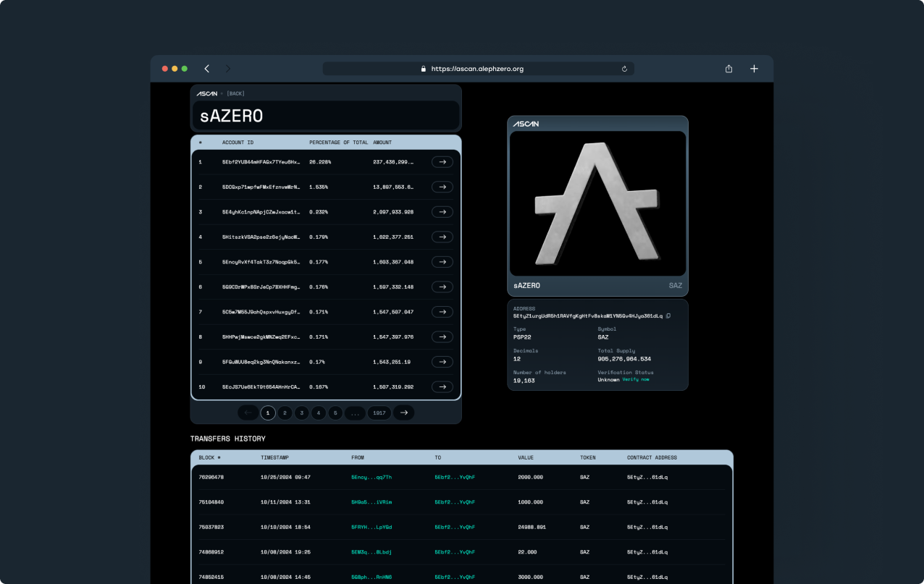The image size is (924, 584).
Task: Jump to last page 1917
Action: (x=379, y=412)
